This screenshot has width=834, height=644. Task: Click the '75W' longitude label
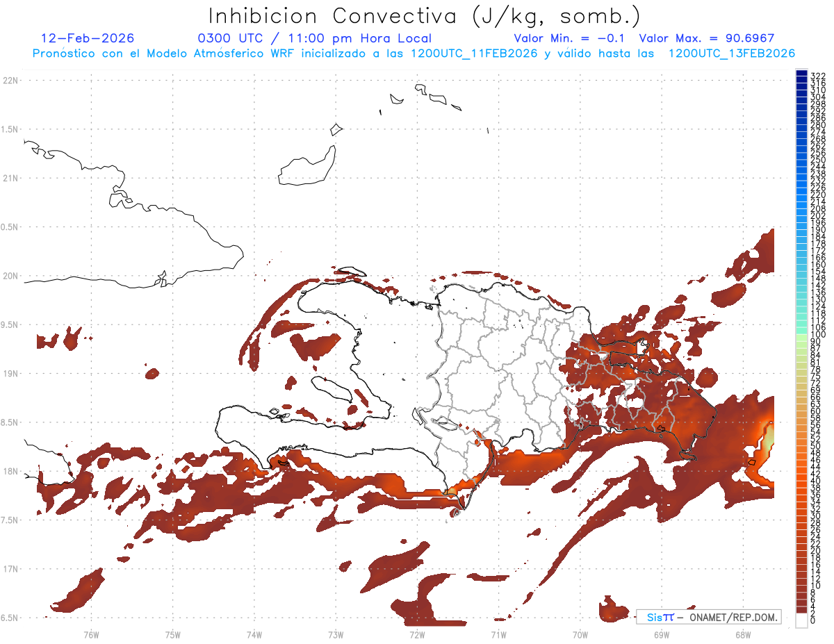173,634
